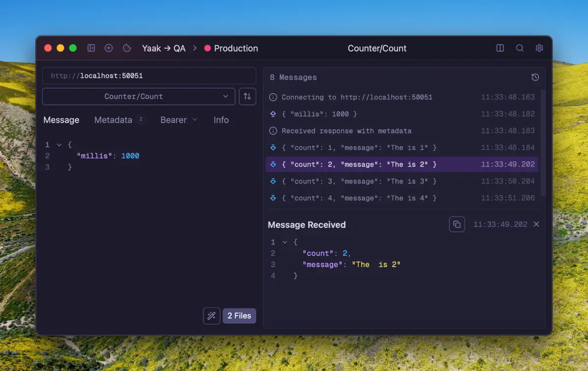Screen dimensions: 588x371
Task: Click the plus icon to create new request
Action: click(x=109, y=48)
